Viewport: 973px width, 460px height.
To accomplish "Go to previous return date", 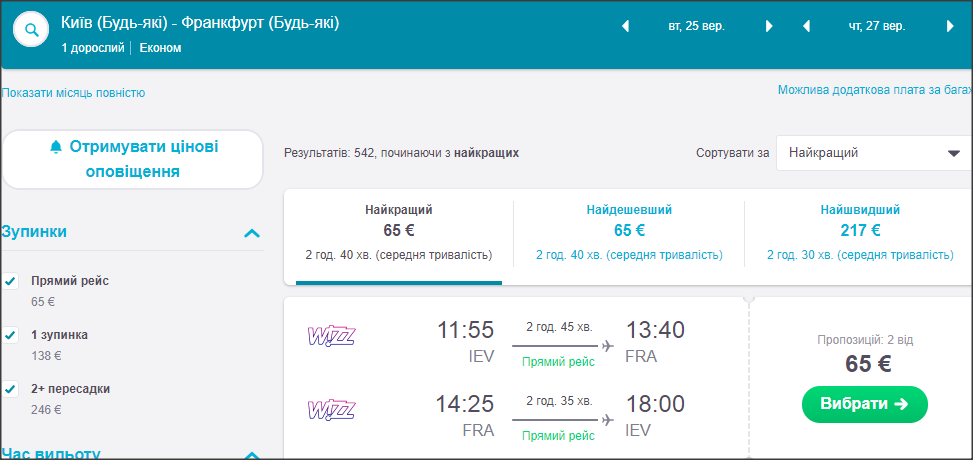I will pos(806,27).
